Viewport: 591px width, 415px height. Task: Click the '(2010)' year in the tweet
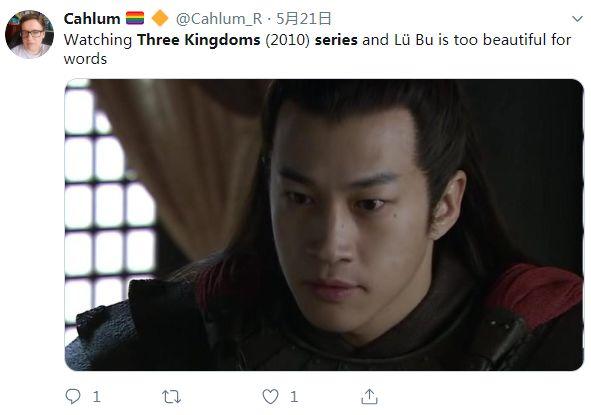click(x=288, y=40)
